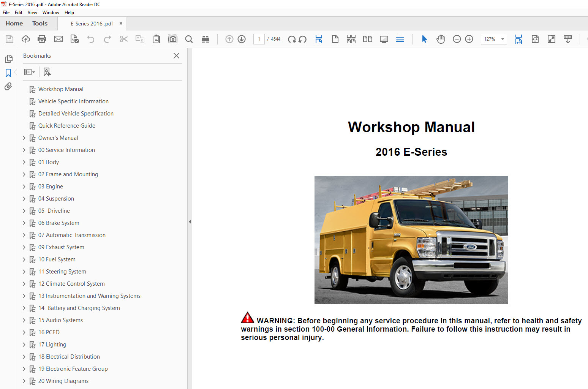Screen dimensions: 588x389
Task: Toggle the Page Thumbnails sidebar panel
Action: [x=8, y=59]
